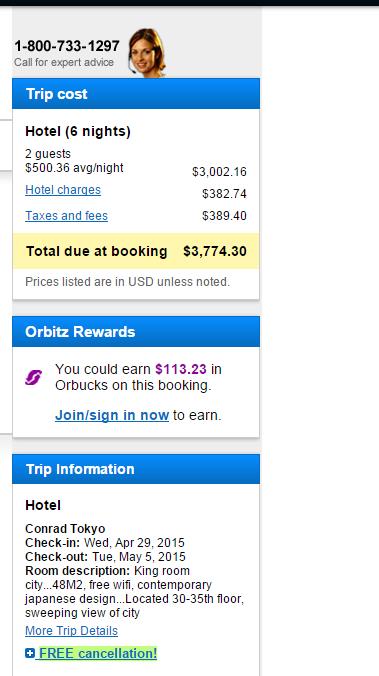Click the customer service agent photo
The image size is (379, 676).
[x=147, y=53]
